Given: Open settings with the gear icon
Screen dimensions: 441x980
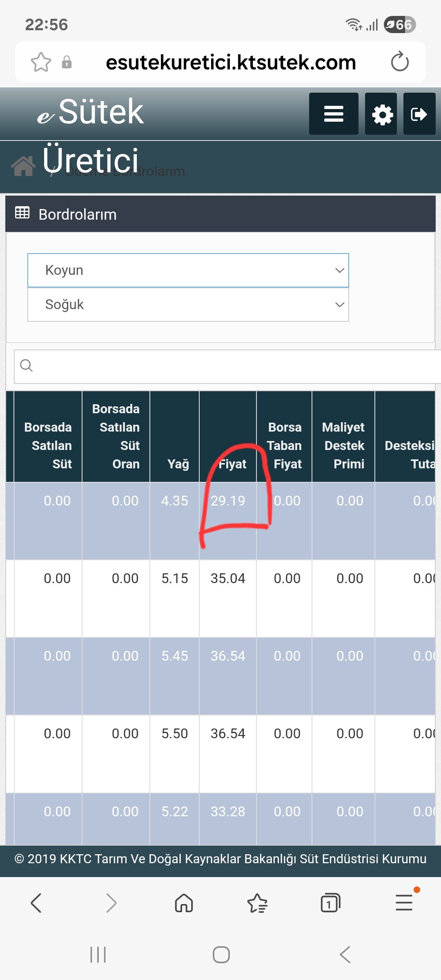Looking at the screenshot, I should (x=381, y=114).
